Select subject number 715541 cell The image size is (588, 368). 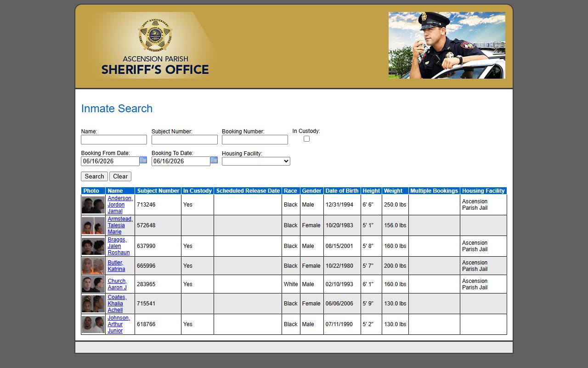(158, 304)
